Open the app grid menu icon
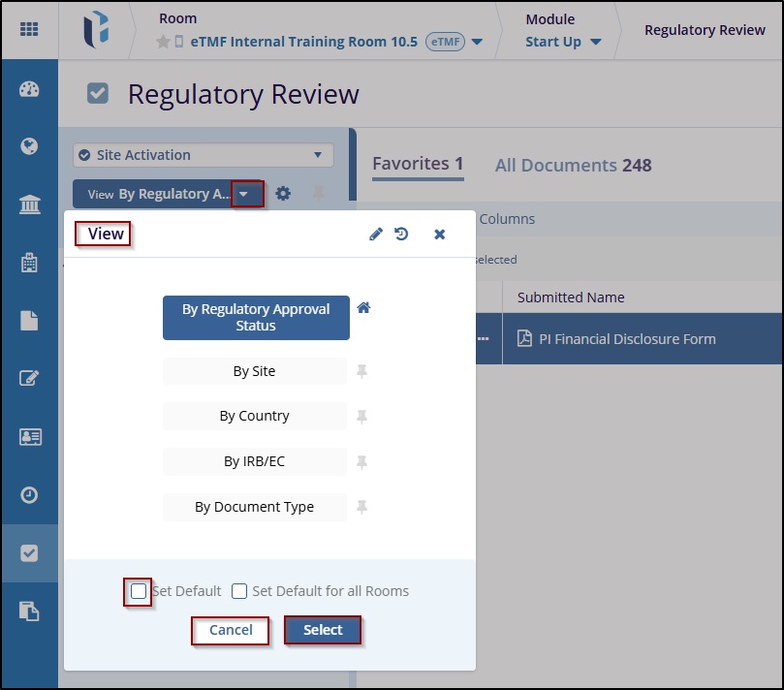 [29, 29]
